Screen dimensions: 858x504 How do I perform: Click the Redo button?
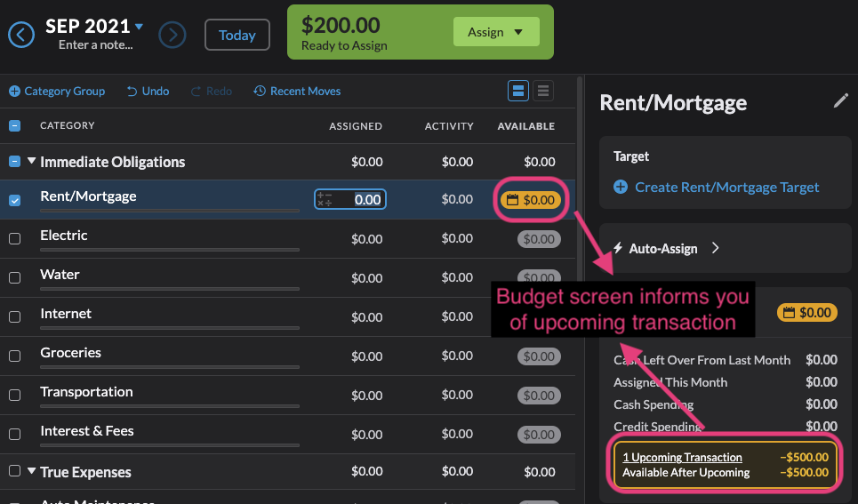(212, 91)
